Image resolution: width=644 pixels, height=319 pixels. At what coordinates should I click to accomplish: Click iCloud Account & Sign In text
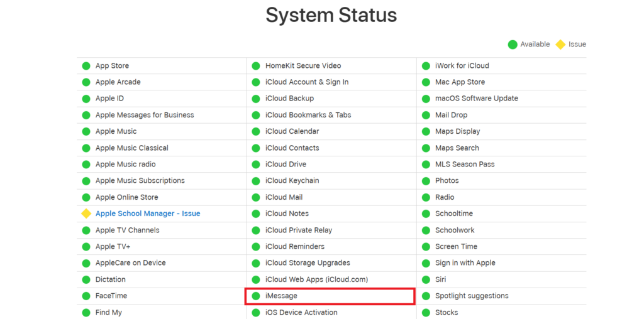coord(307,82)
